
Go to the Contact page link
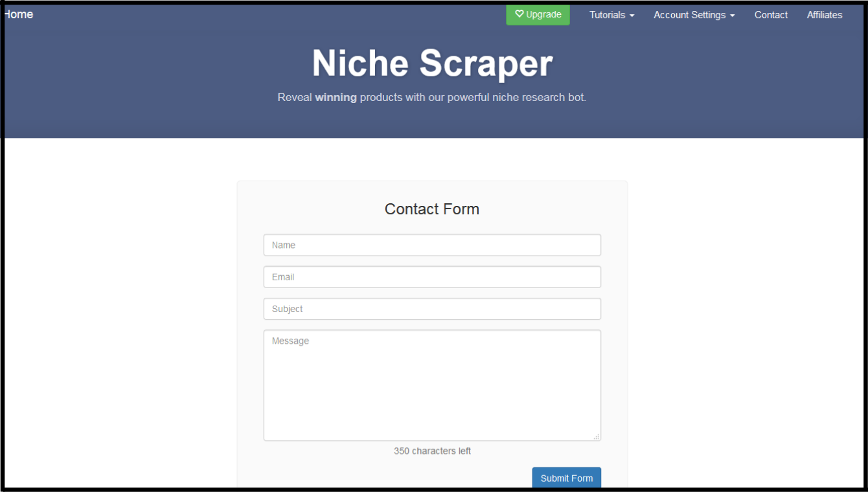pos(771,15)
